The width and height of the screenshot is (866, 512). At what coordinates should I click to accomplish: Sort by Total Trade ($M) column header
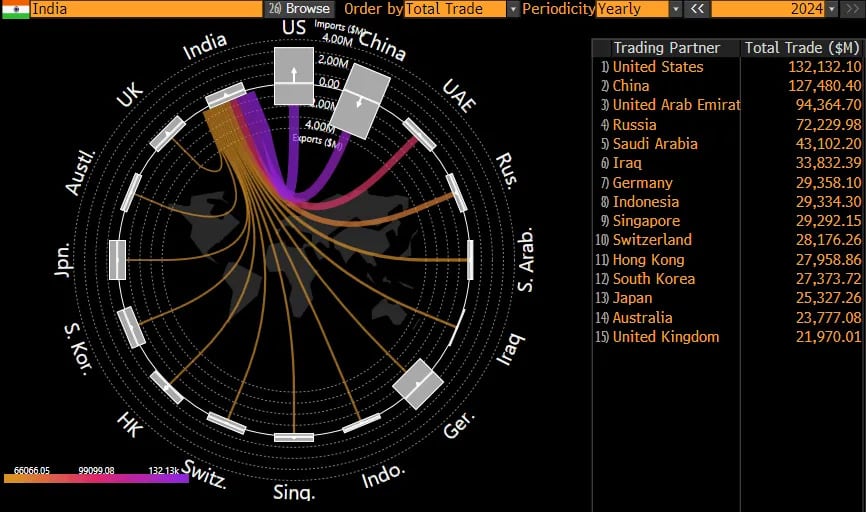(802, 48)
